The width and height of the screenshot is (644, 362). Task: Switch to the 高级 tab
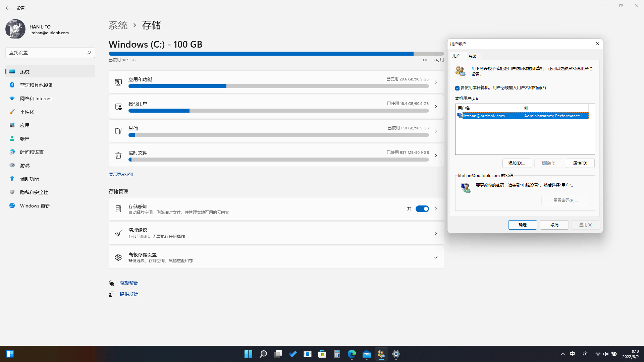tap(473, 56)
